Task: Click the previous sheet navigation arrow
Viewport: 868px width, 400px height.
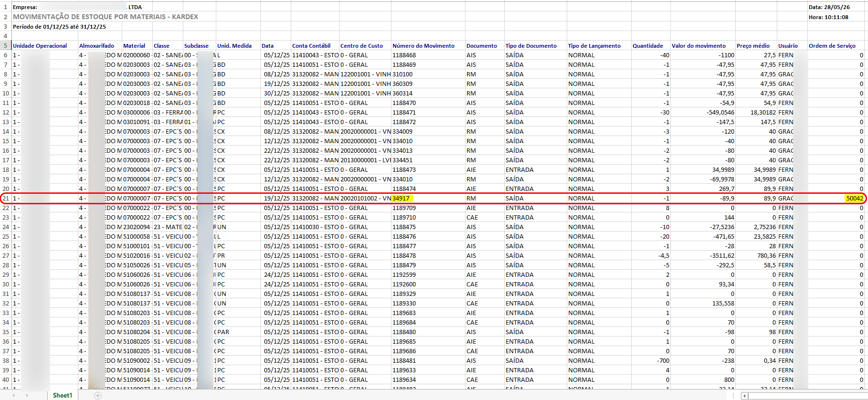Action: (13, 396)
